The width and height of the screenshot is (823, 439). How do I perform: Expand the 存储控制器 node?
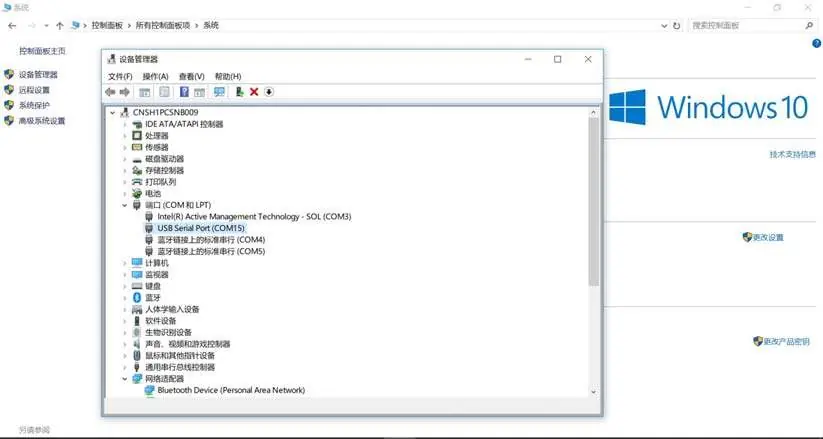[x=125, y=170]
